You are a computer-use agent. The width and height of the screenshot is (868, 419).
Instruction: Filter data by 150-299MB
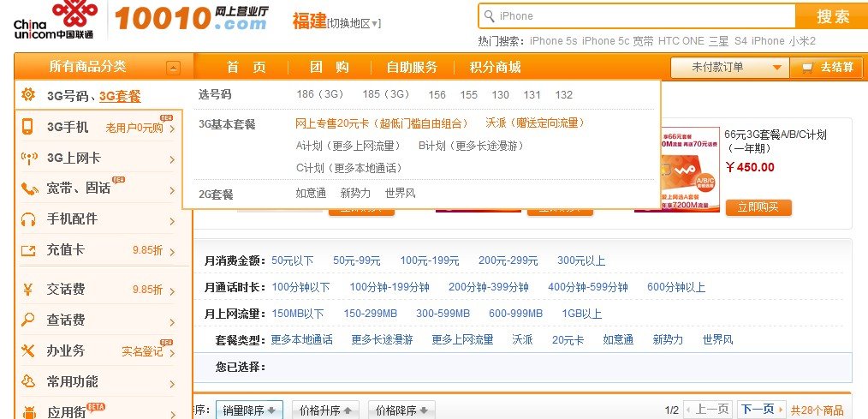pyautogui.click(x=371, y=314)
